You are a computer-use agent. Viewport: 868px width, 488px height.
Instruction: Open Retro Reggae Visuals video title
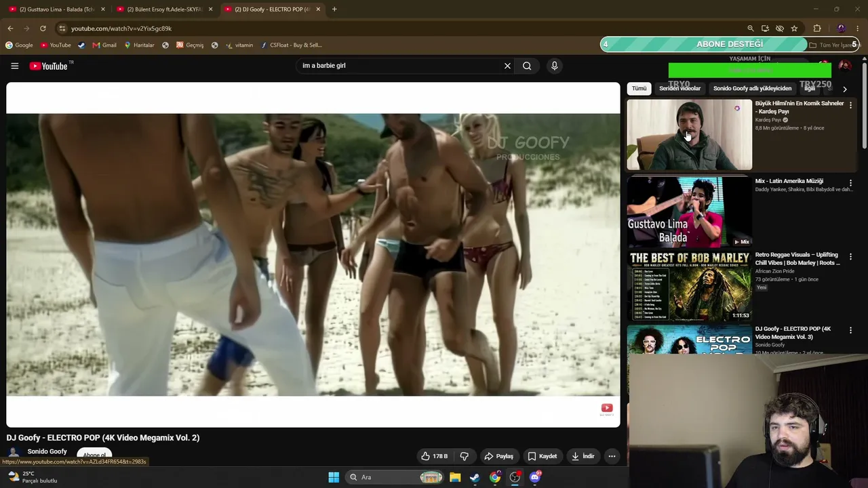click(x=797, y=259)
